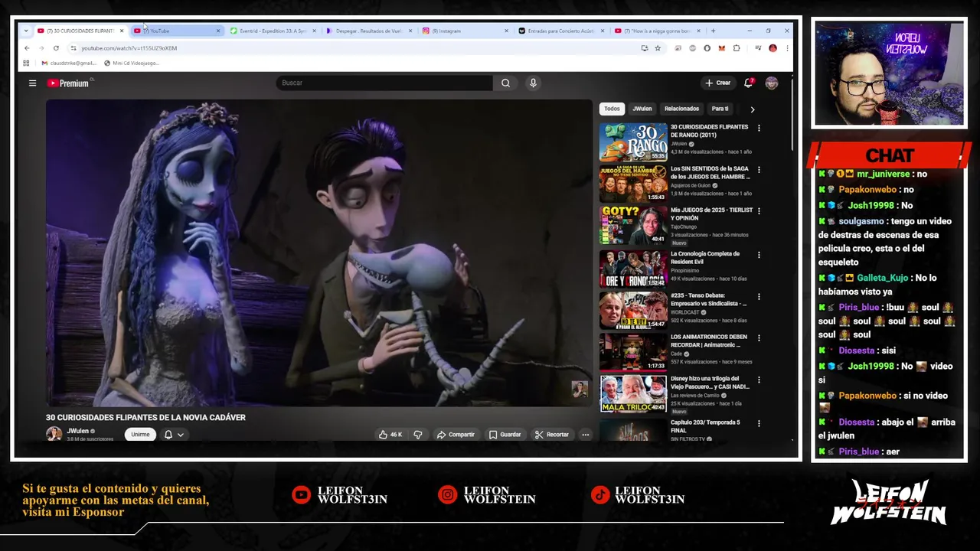Like the video with thumbs up 46K
This screenshot has height=551, width=980.
coord(390,435)
